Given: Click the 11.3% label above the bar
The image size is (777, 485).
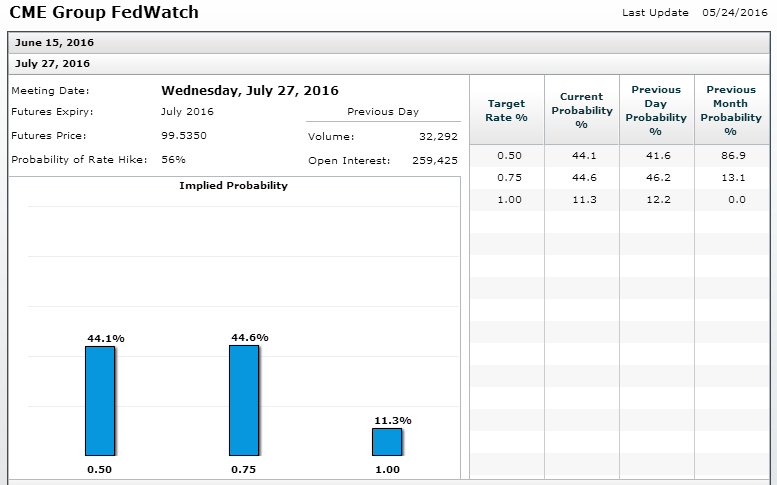Looking at the screenshot, I should (x=393, y=421).
